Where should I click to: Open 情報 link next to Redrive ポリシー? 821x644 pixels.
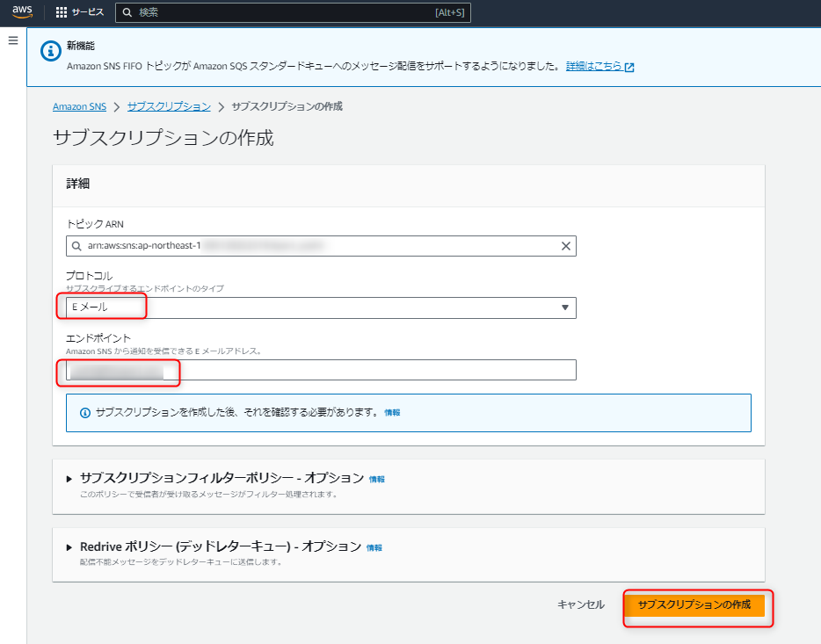point(374,547)
